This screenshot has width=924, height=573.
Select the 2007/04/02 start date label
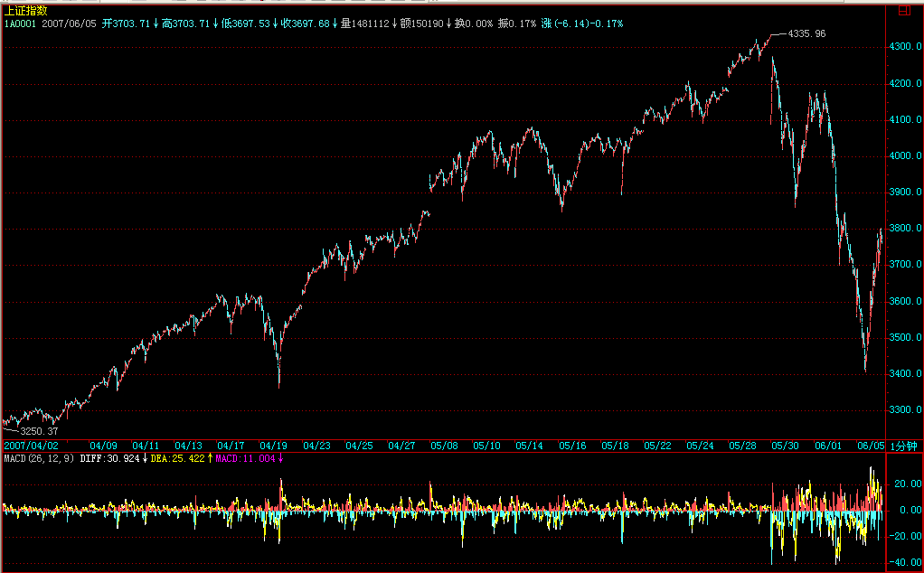coord(31,446)
